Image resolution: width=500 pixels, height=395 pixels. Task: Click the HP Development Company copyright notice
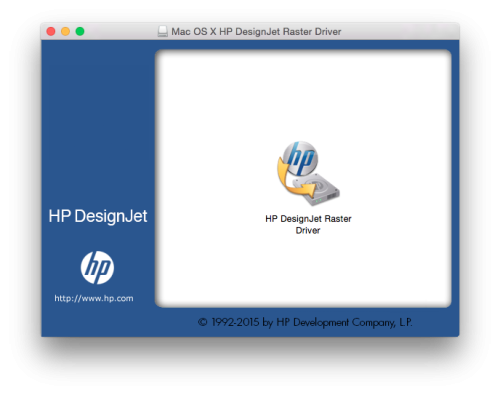[305, 322]
